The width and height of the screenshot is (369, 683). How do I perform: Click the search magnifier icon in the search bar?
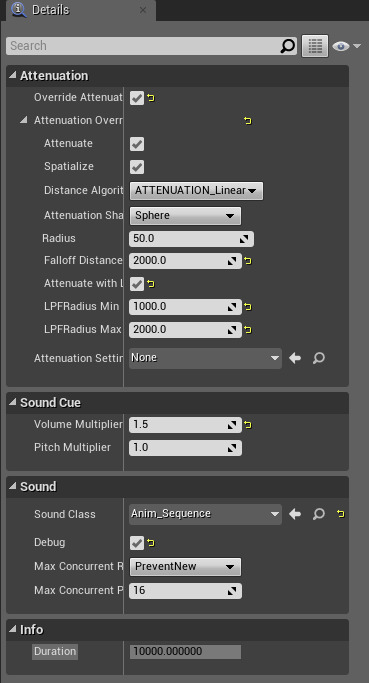point(288,46)
